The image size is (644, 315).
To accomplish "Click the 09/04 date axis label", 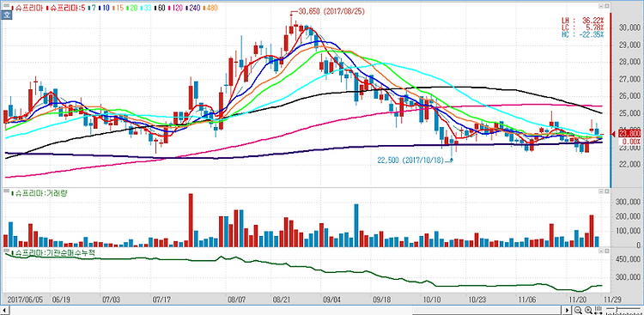I will pos(332,299).
